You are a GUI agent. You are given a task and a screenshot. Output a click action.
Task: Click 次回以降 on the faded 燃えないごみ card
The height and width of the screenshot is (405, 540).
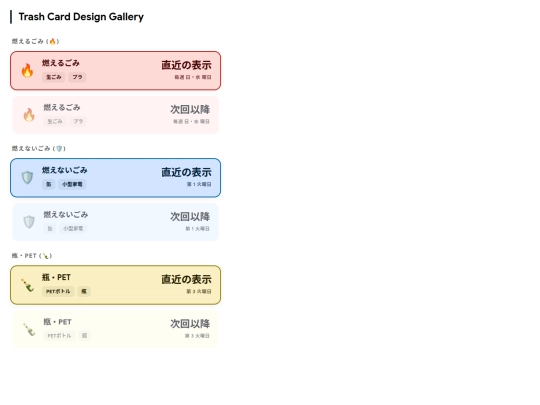pyautogui.click(x=190, y=217)
